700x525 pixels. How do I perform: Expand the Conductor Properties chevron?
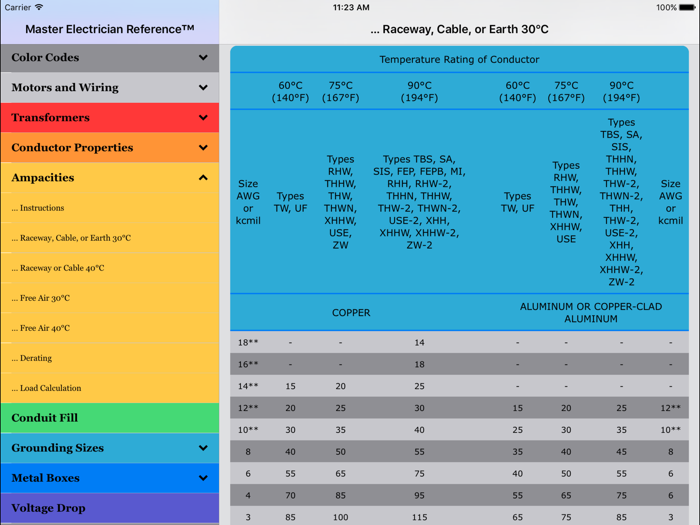coord(203,148)
